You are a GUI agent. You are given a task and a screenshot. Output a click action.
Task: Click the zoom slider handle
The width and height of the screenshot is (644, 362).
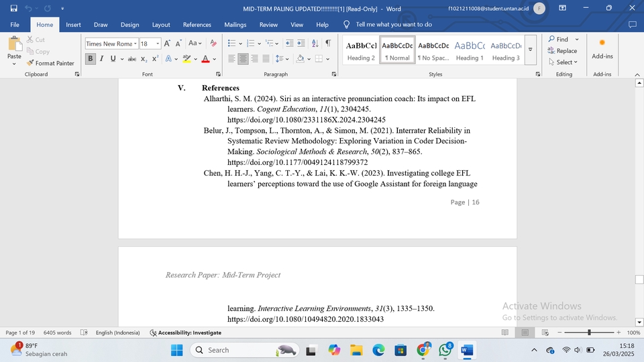589,333
